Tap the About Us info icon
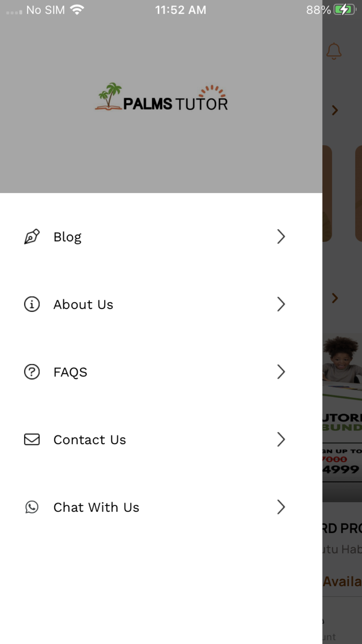 tap(32, 304)
